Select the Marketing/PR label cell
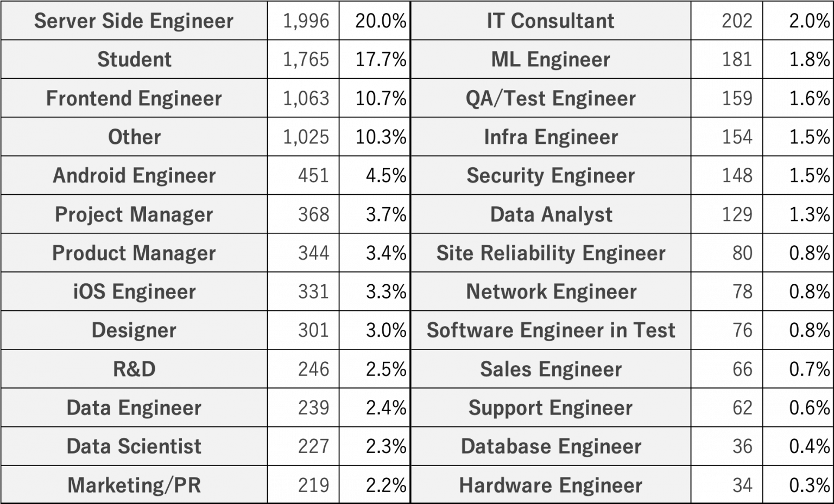Viewport: 834px width, 504px height. pyautogui.click(x=134, y=485)
